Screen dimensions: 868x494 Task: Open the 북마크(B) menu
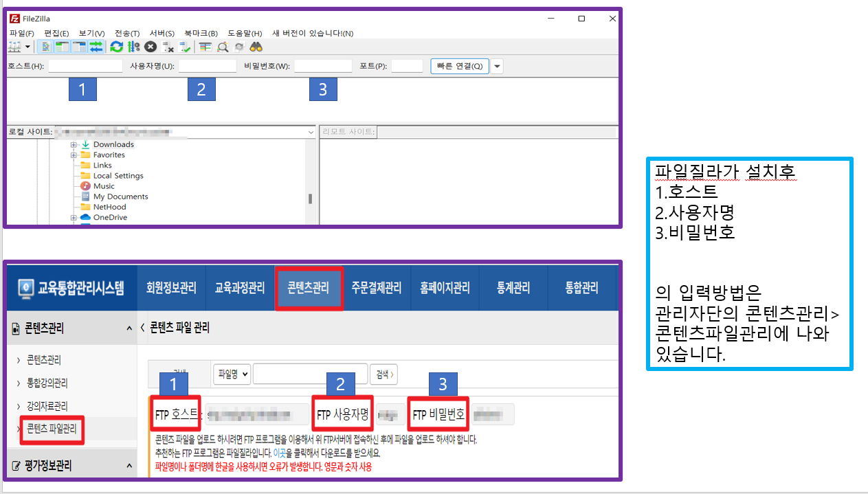201,33
